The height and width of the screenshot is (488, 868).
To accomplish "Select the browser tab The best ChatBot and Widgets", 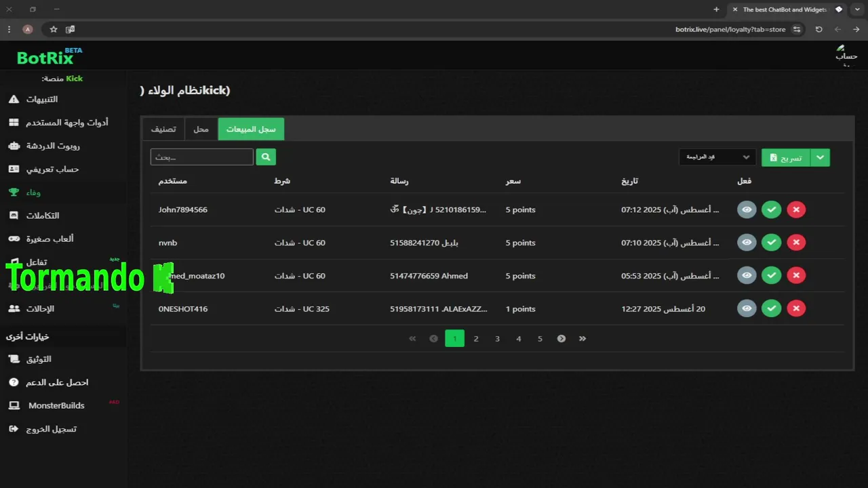I will click(x=787, y=9).
